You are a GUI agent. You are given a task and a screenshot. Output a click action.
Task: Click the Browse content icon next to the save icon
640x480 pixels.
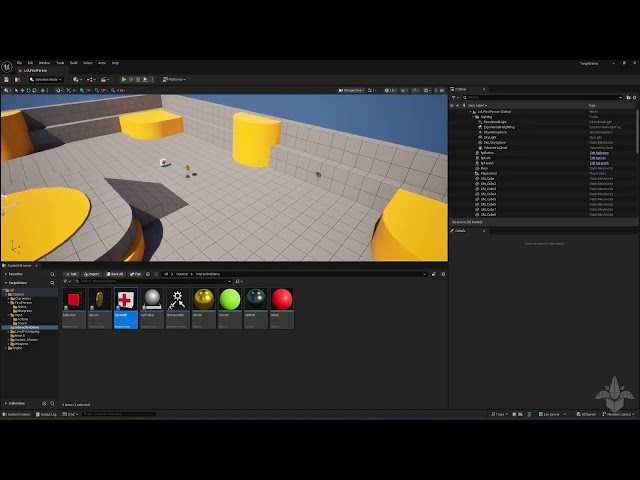click(x=17, y=80)
